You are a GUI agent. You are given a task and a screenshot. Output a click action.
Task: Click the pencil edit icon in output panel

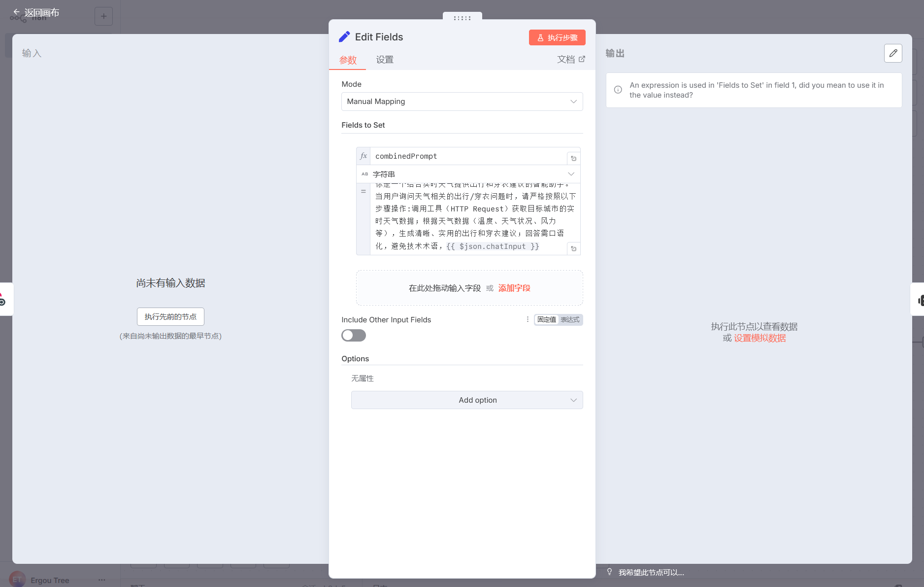click(892, 53)
